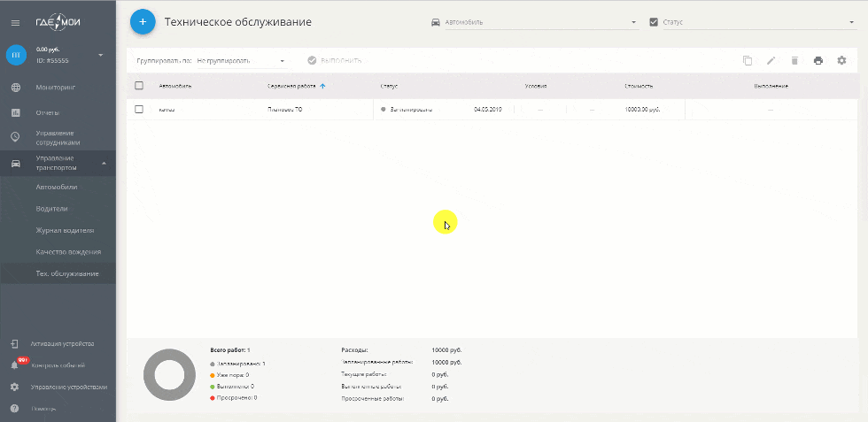Click the sort arrow beside Сервисная работа
868x422 pixels.
coord(322,87)
